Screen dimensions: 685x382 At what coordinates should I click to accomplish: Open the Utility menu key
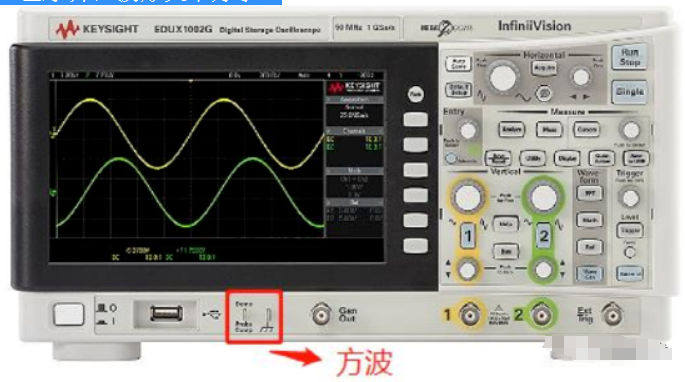(x=533, y=158)
